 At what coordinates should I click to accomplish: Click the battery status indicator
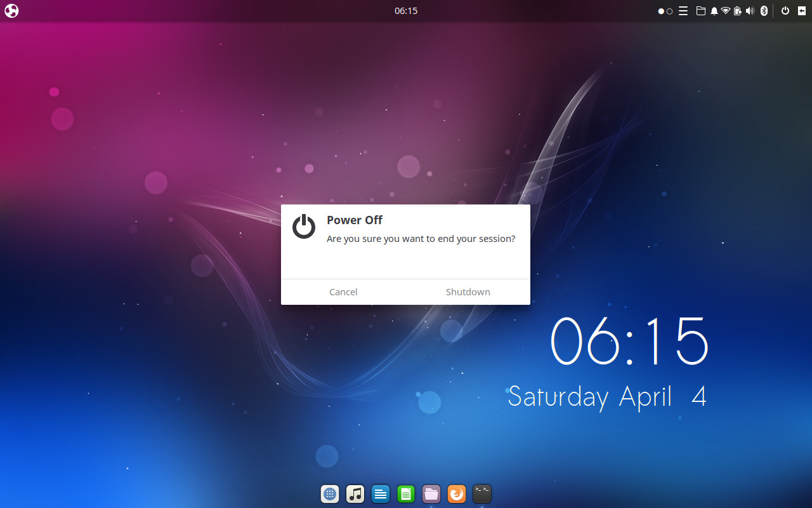click(738, 11)
